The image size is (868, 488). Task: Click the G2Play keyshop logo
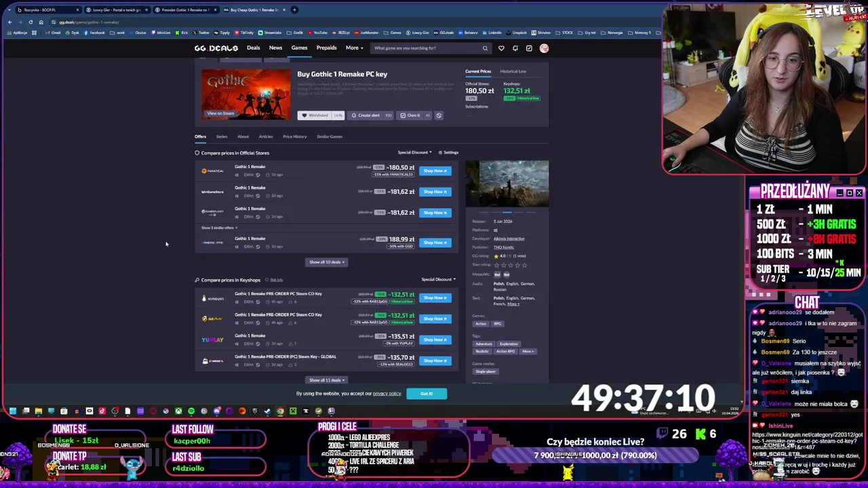point(212,319)
